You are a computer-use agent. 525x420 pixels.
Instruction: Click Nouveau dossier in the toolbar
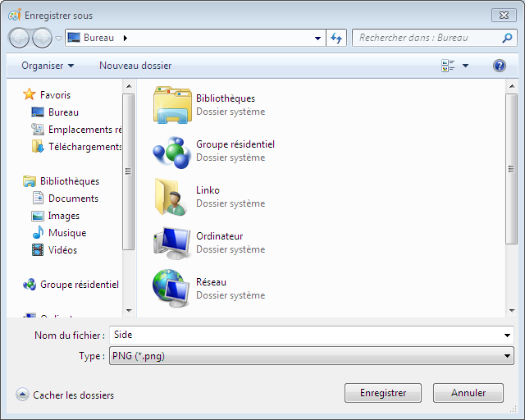point(135,66)
